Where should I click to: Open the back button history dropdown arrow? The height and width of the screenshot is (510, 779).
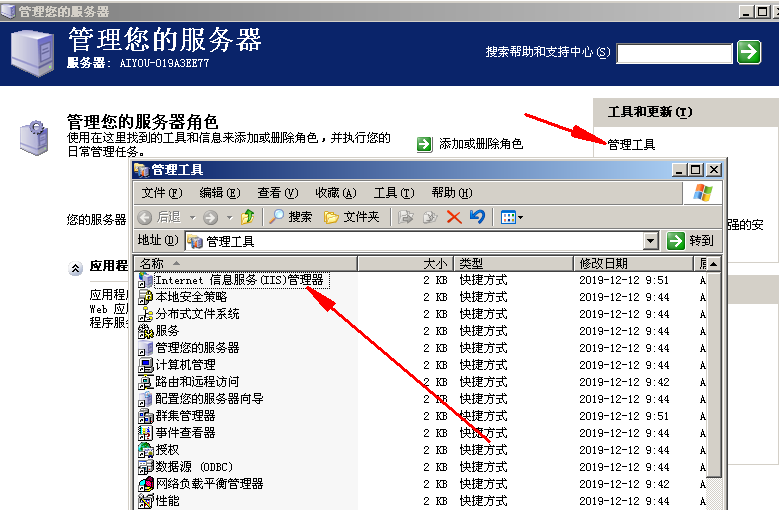tap(193, 218)
